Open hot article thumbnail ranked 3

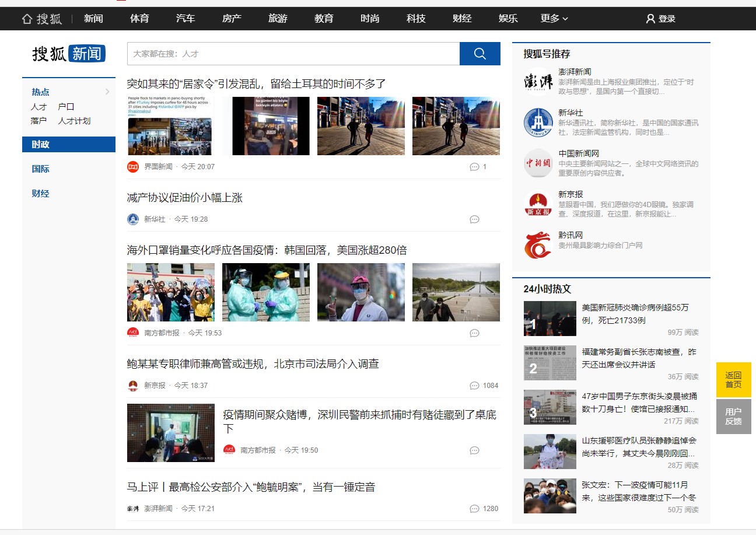coord(550,407)
